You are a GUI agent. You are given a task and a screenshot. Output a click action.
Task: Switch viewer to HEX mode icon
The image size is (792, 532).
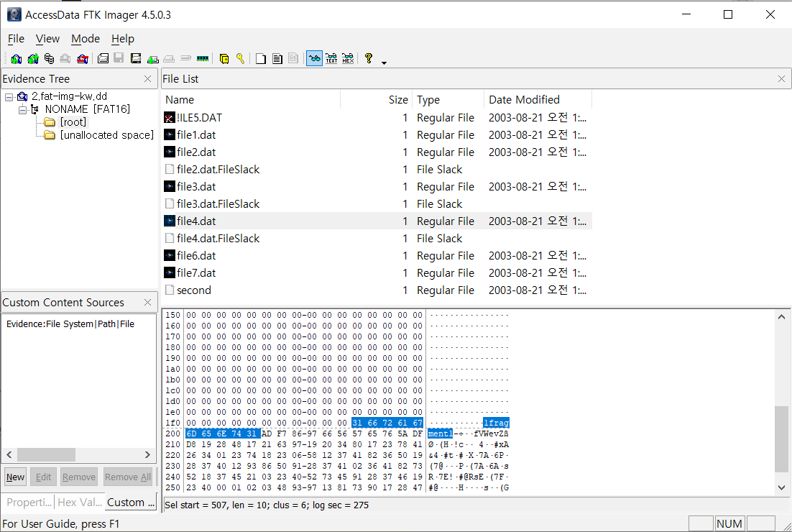[348, 59]
